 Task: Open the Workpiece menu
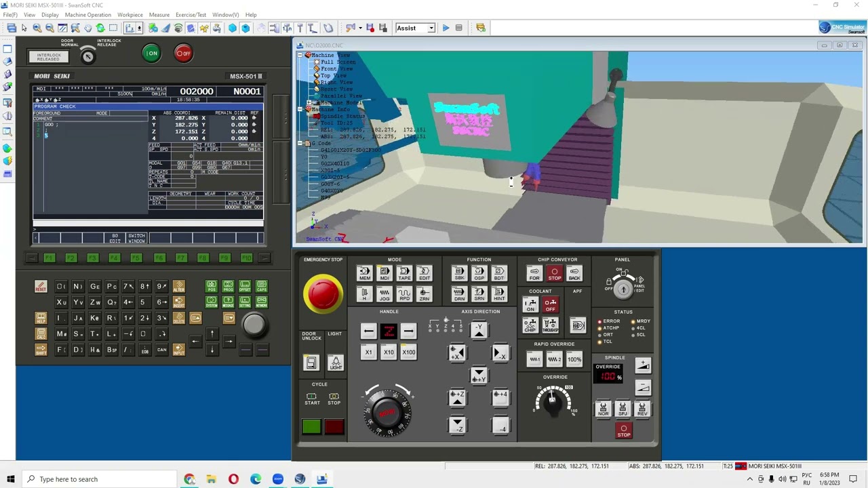point(130,14)
